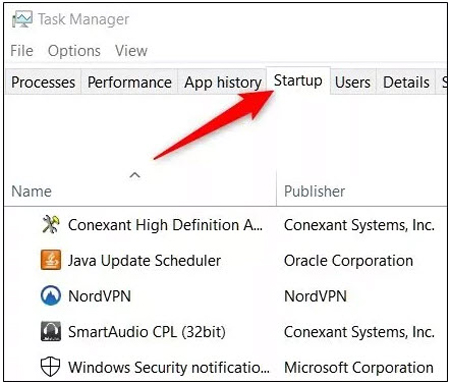Click the Windows Security shield icon
450x382 pixels.
click(x=51, y=367)
